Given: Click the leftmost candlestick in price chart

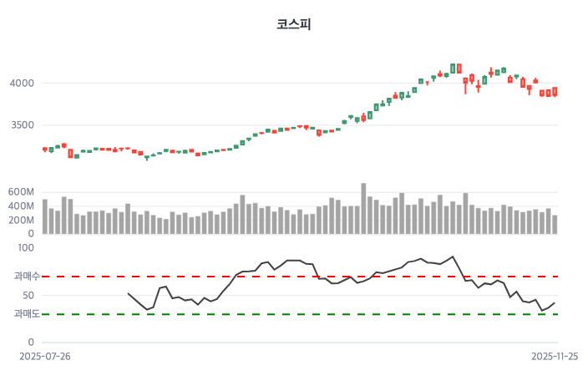Looking at the screenshot, I should [45, 150].
